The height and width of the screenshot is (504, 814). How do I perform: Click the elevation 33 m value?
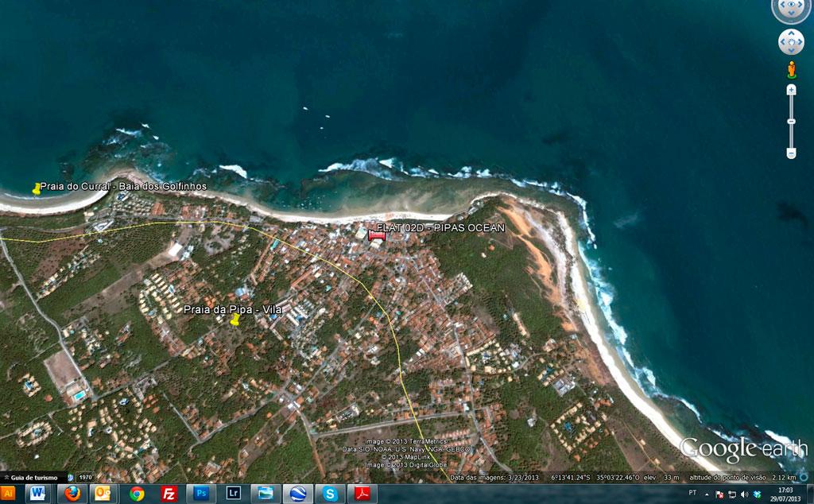pyautogui.click(x=671, y=478)
